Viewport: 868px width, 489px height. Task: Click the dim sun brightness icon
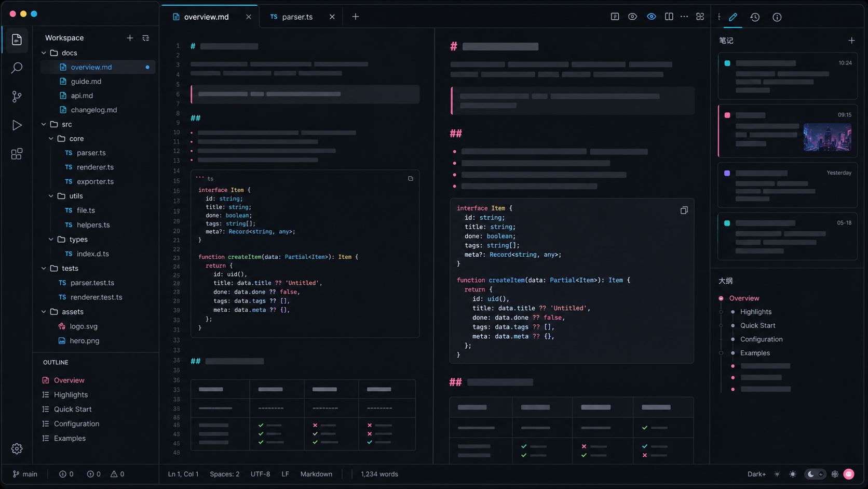pos(777,474)
